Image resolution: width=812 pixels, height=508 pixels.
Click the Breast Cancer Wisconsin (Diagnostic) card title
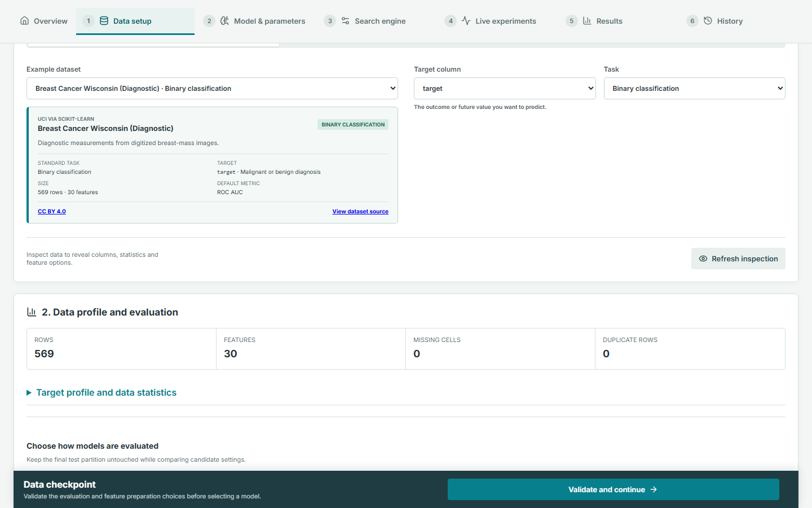105,129
